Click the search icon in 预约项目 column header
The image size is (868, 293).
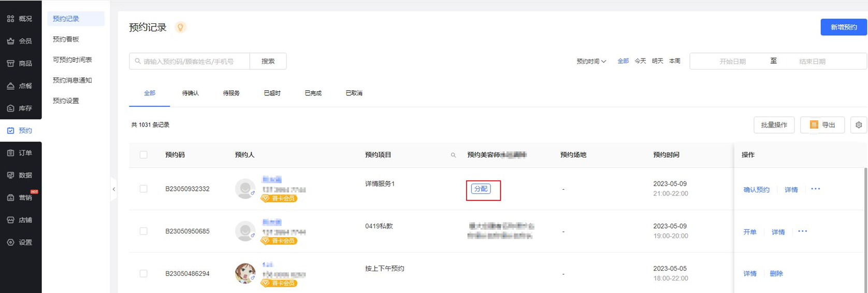coord(453,155)
